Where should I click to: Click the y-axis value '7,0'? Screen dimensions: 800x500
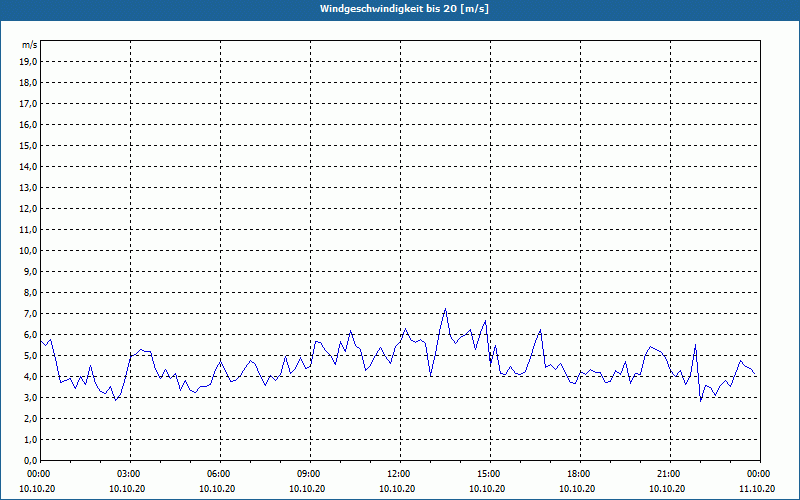(x=31, y=314)
